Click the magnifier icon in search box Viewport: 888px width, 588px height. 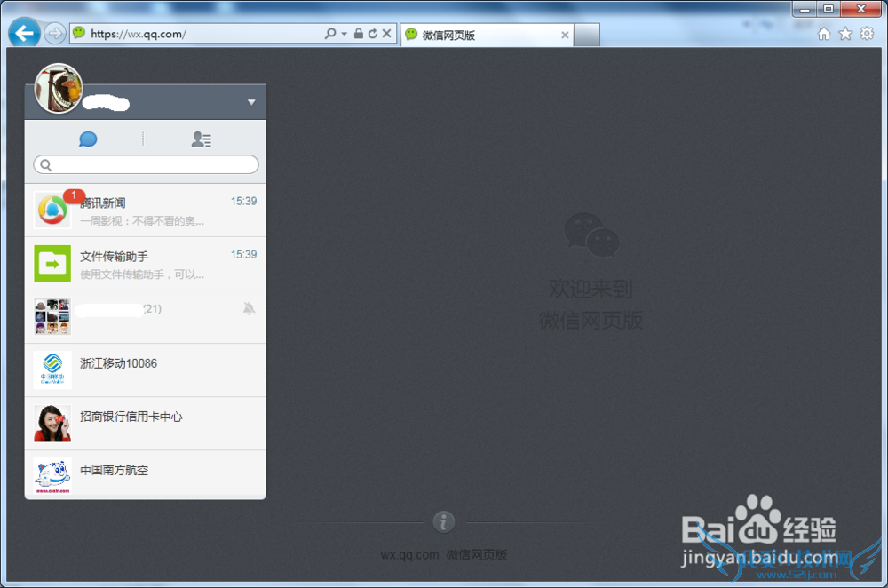click(x=46, y=165)
